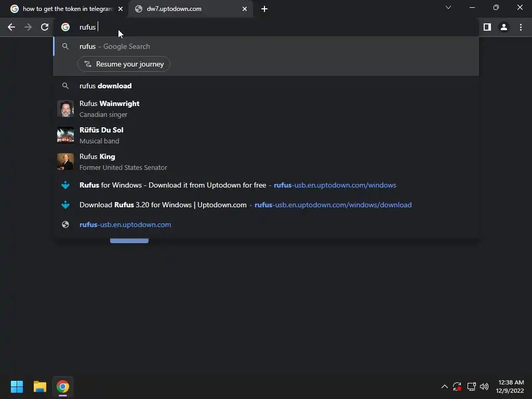Viewport: 532px width, 399px height.
Task: Click the Uptodown icon beside 'Rufus for Windows'
Action: 65,185
